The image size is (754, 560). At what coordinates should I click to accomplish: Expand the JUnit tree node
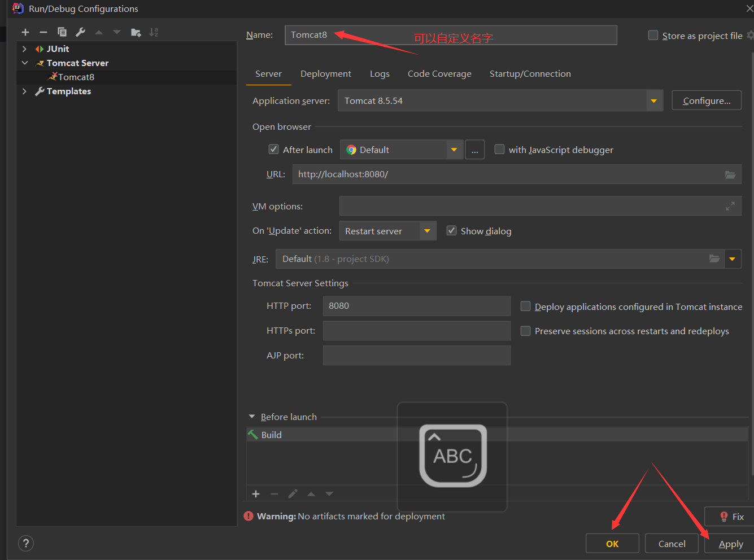(24, 49)
